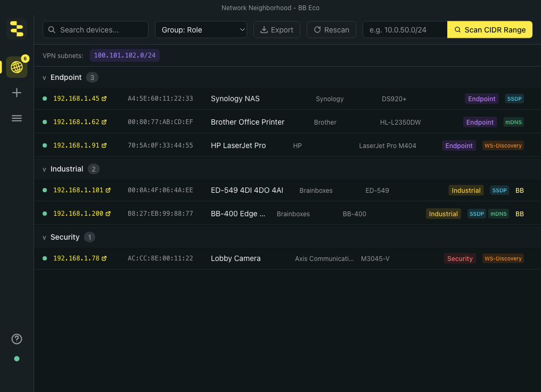Select the HP LaserJet Pro device name

pyautogui.click(x=239, y=145)
